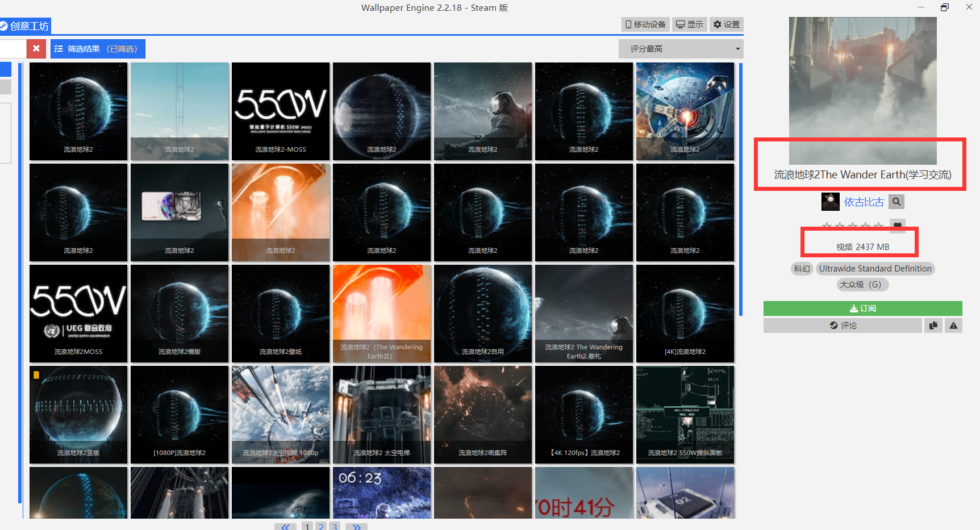980x530 pixels.
Task: Select the [4K]流浪地球2 wallpaper
Action: click(x=685, y=314)
